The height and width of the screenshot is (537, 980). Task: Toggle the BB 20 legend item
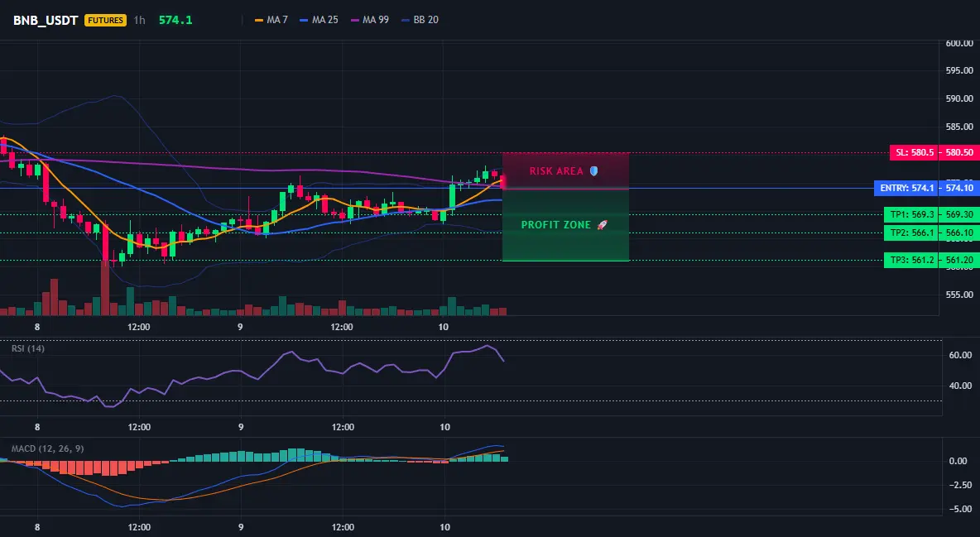420,20
